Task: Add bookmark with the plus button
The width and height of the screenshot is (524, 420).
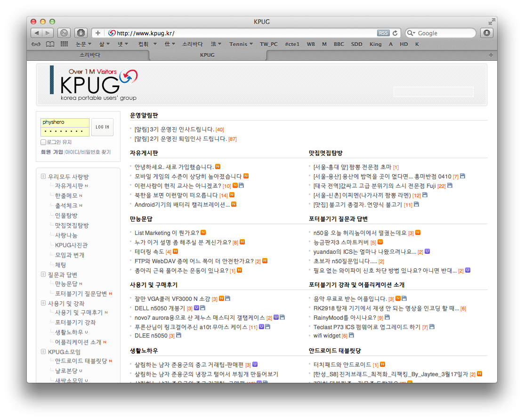Action: click(x=97, y=33)
